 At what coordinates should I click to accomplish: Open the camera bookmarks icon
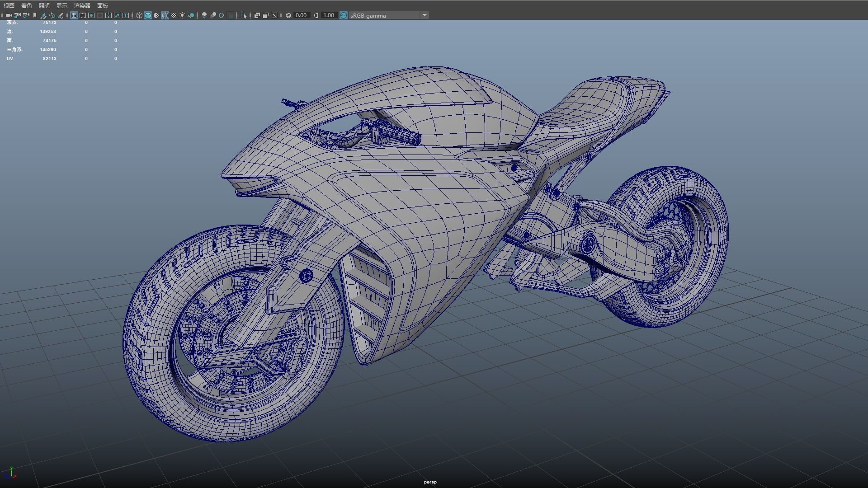[34, 15]
